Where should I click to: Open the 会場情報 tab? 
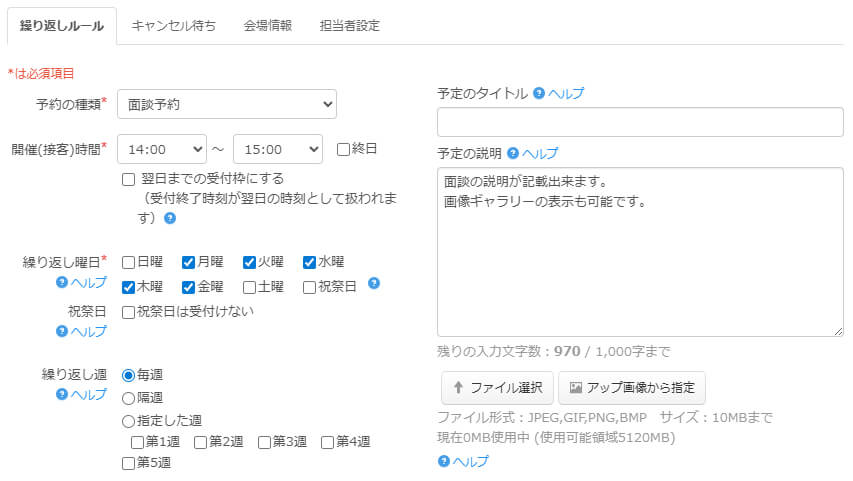click(267, 26)
